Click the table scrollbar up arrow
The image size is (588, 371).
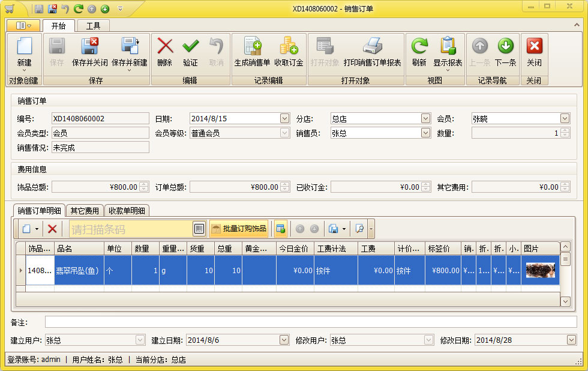(x=565, y=247)
